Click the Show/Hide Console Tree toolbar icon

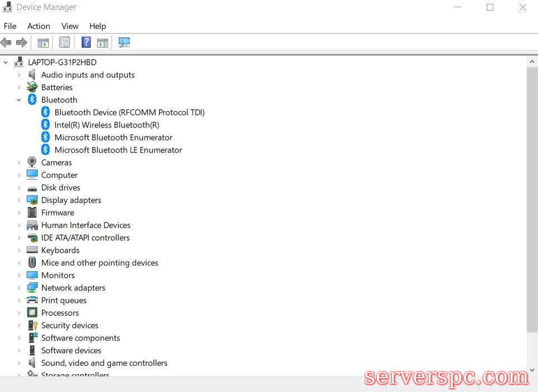tap(43, 42)
